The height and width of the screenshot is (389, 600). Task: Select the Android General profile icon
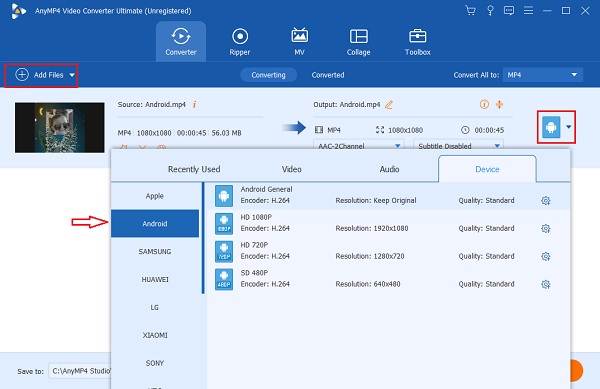coord(224,196)
